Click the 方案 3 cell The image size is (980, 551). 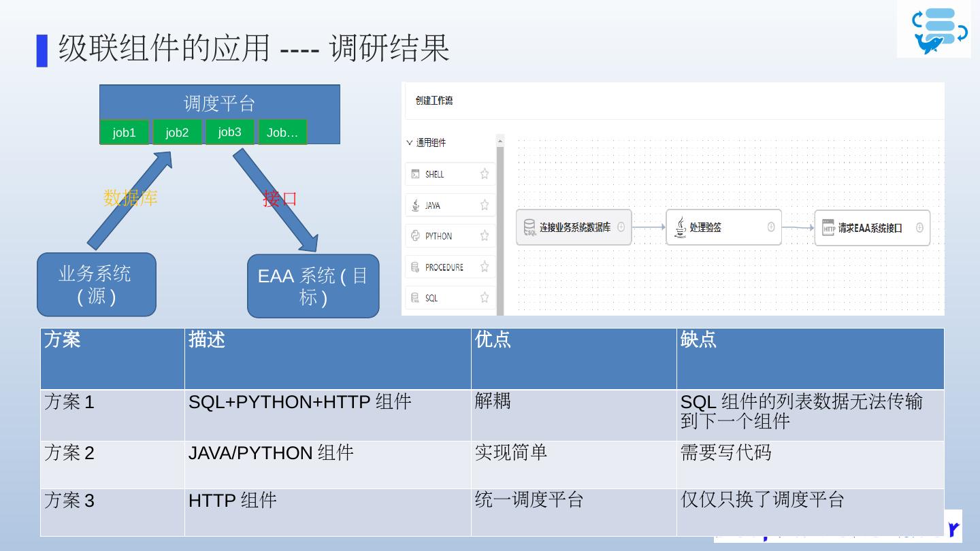click(112, 512)
